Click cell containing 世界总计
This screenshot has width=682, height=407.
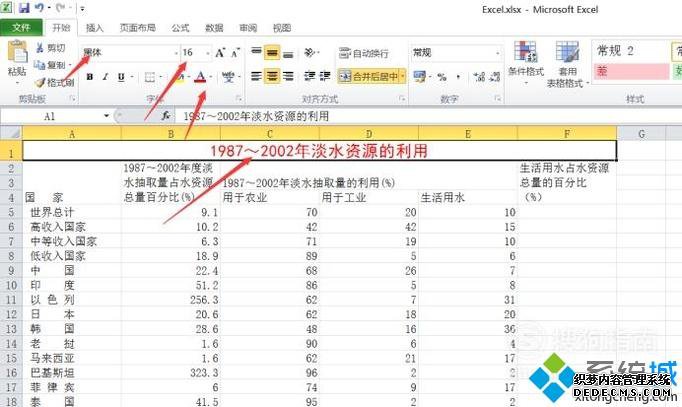pyautogui.click(x=71, y=212)
